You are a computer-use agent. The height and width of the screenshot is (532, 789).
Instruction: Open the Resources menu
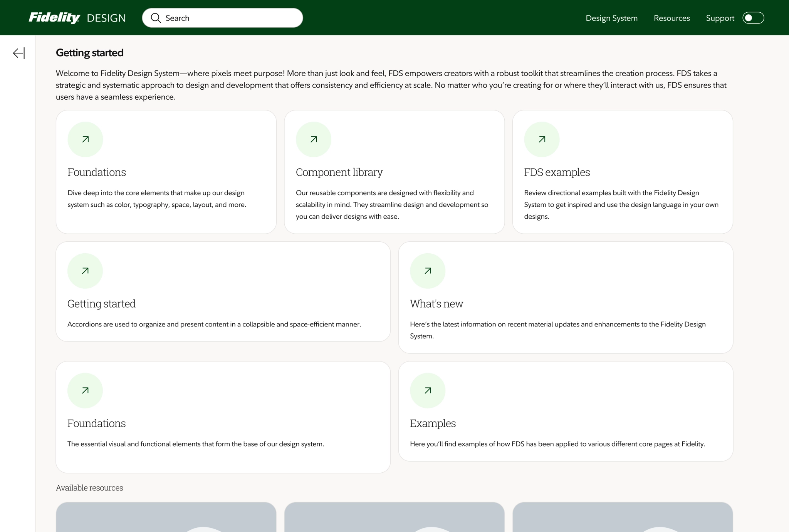(671, 18)
